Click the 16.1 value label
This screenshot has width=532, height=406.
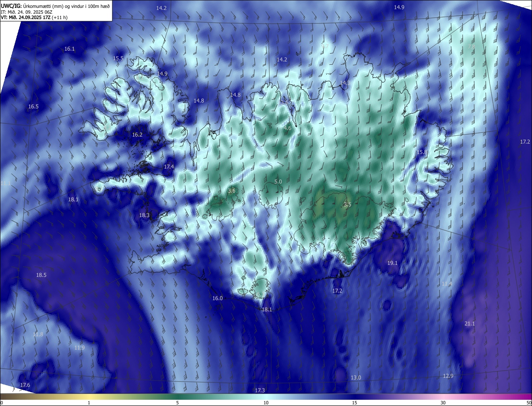(69, 49)
